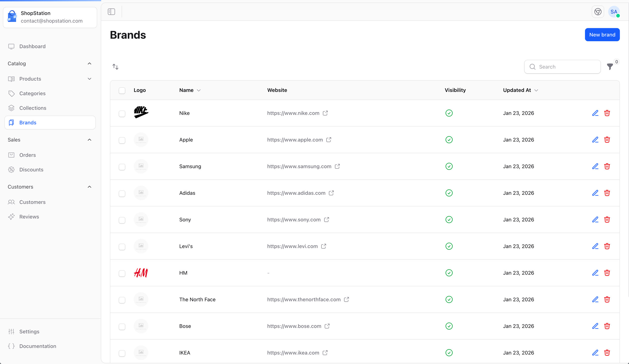The image size is (629, 364).
Task: Click the Nike logo thumbnail
Action: pos(141,112)
